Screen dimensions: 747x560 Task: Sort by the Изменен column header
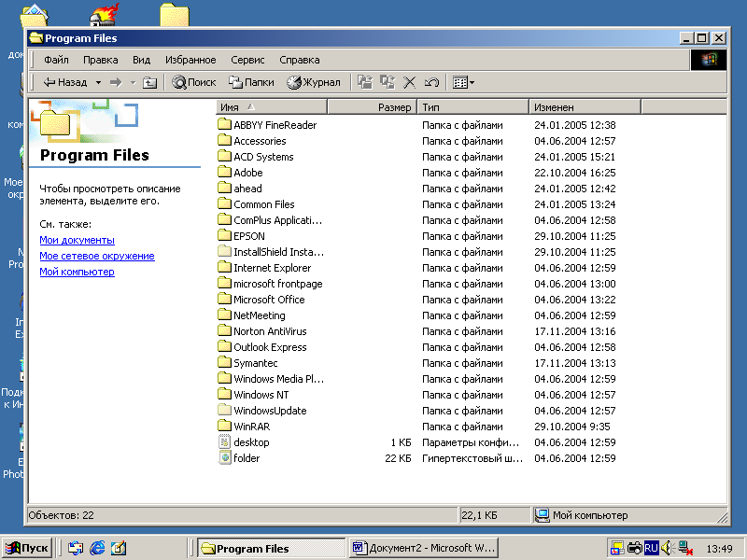point(585,107)
